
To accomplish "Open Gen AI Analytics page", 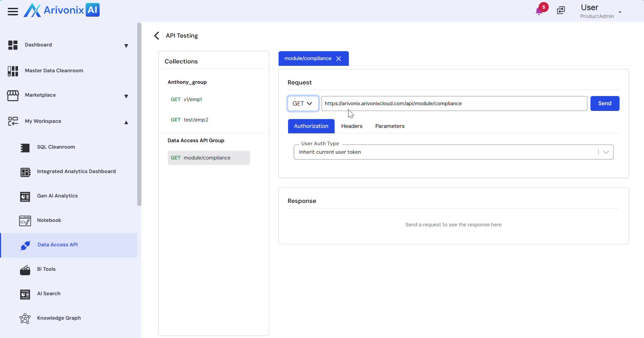I will point(57,196).
